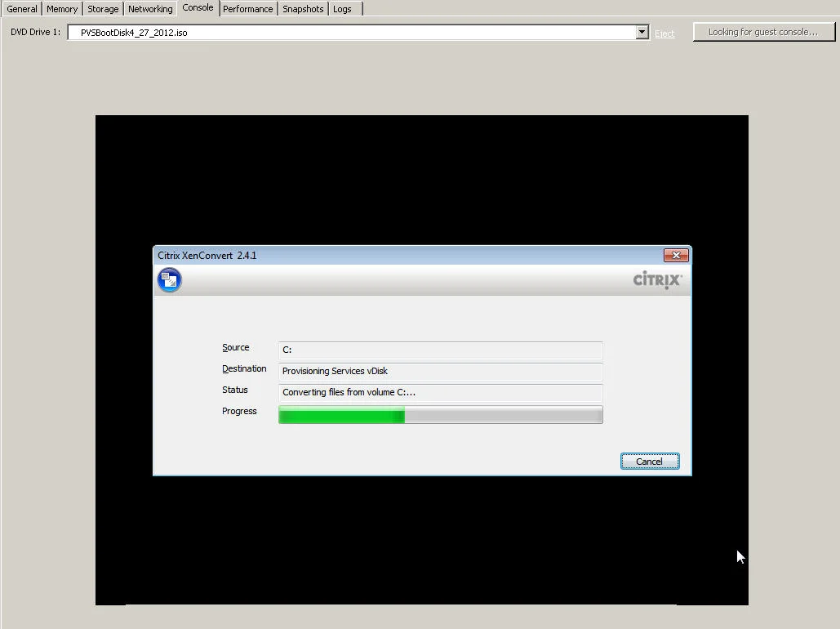
Task: Select the Storage tab
Action: tap(103, 9)
